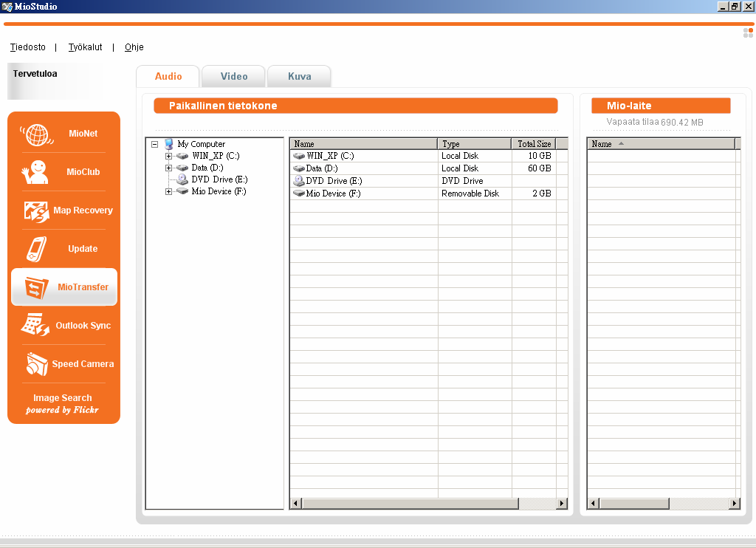Select MioTransfer folder icon
Screen dimensions: 756x548
[37, 287]
